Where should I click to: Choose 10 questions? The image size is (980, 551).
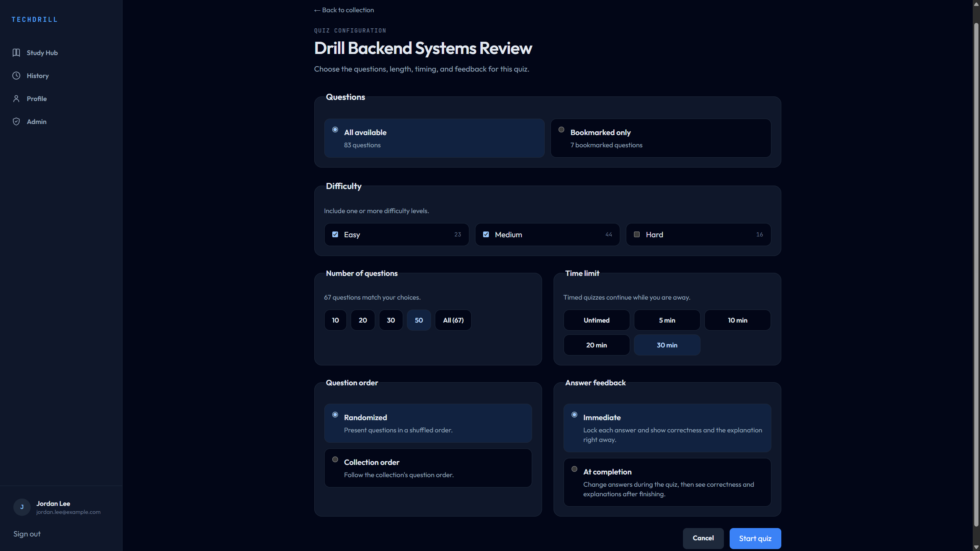pos(335,320)
